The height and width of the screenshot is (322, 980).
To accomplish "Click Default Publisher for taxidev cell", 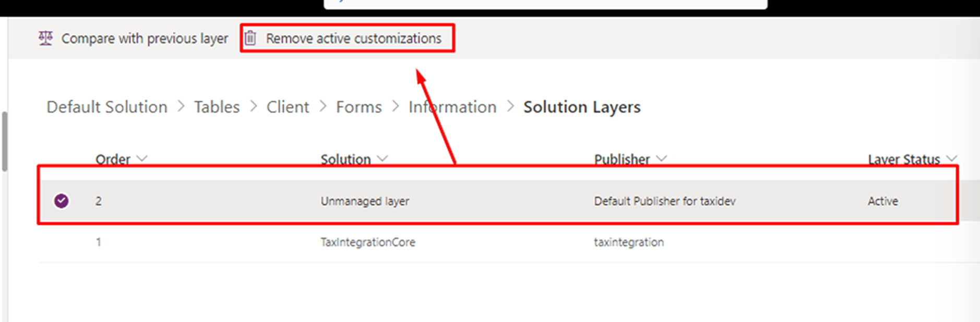I will pos(664,201).
